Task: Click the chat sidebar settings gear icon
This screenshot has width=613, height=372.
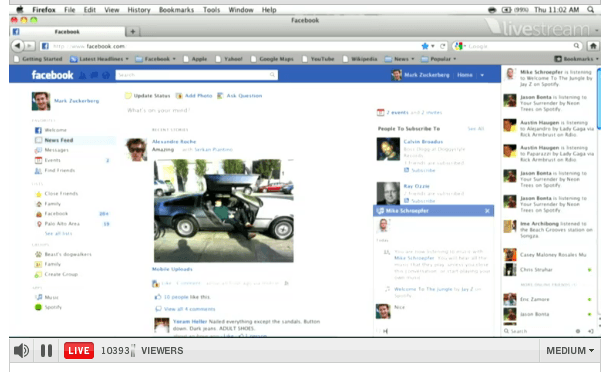Action: click(x=578, y=331)
